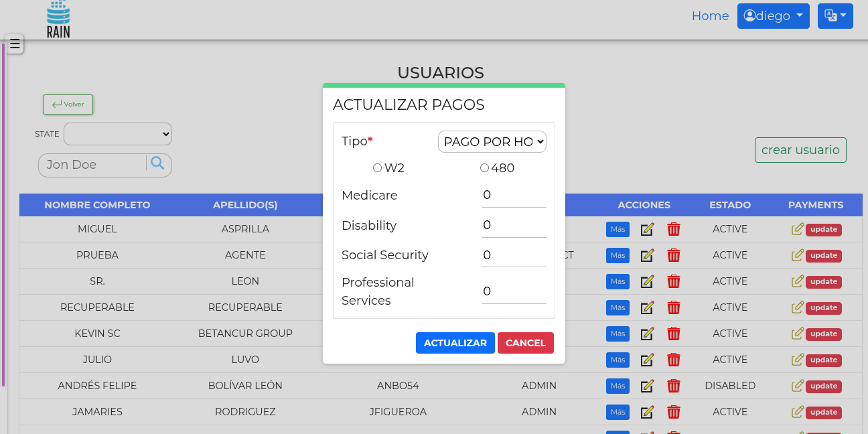Click the Medicare input field
Image resolution: width=868 pixels, height=434 pixels.
514,196
